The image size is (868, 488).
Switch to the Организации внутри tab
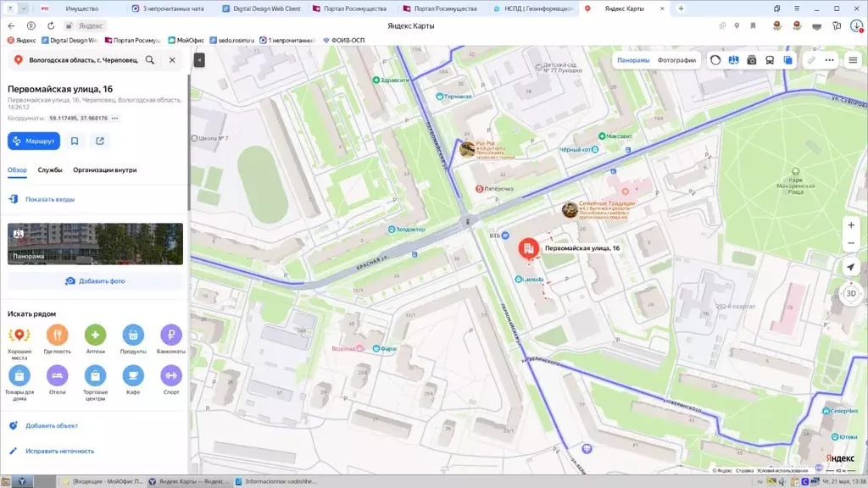[x=104, y=169]
